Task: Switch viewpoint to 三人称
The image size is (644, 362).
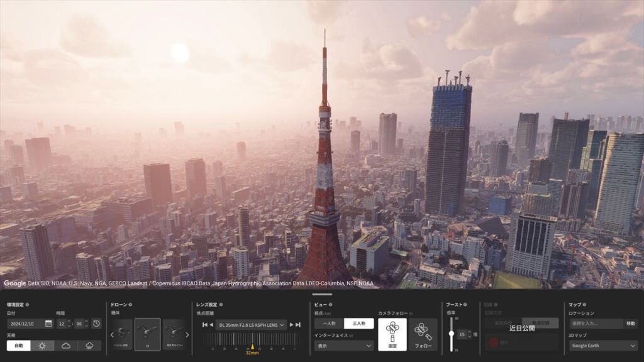Action: click(x=358, y=322)
